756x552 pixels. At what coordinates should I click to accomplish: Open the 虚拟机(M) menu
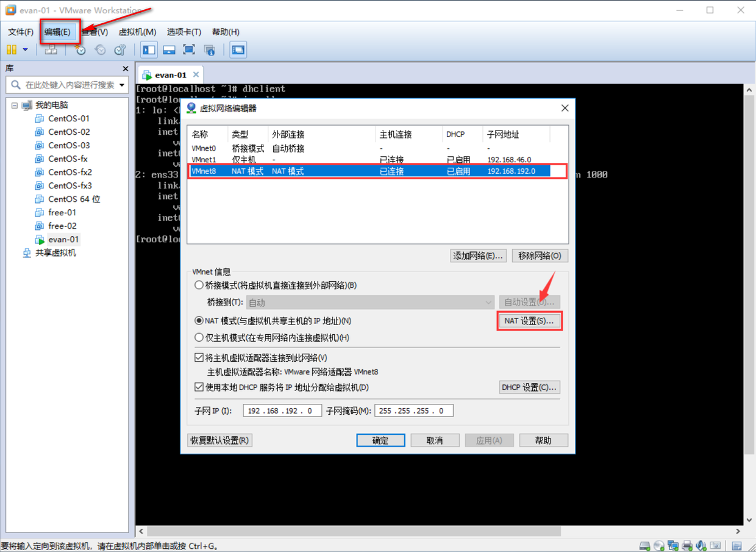point(137,32)
